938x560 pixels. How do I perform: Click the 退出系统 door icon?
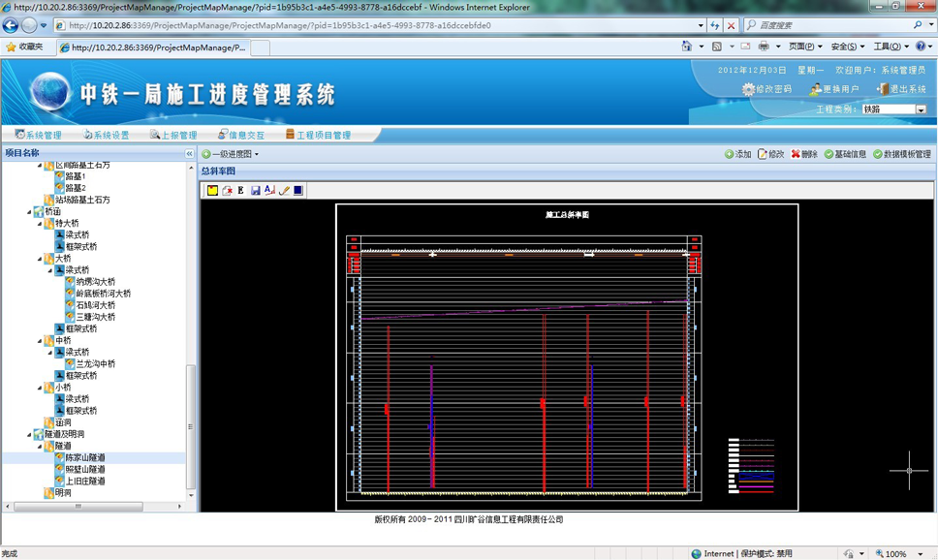pyautogui.click(x=882, y=89)
